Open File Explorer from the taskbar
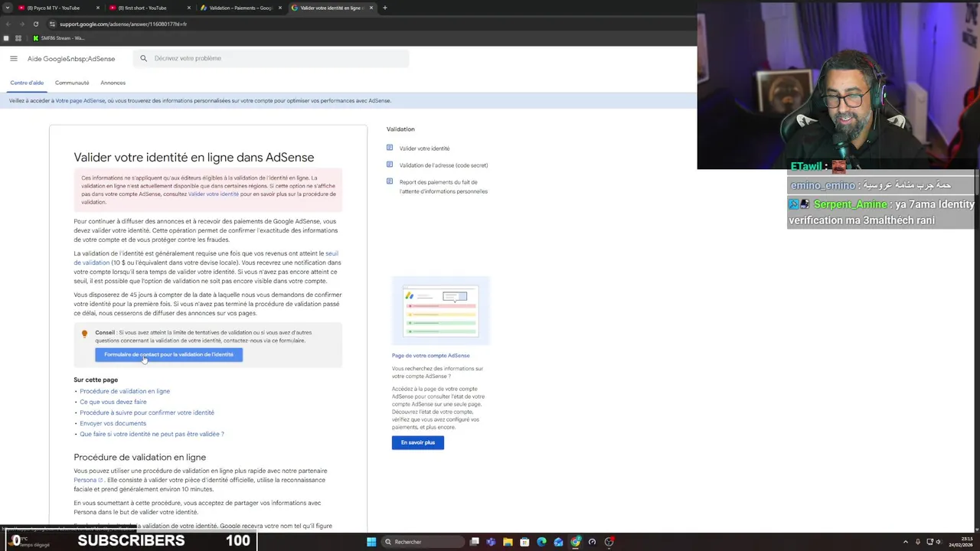The image size is (980, 551). (x=508, y=542)
